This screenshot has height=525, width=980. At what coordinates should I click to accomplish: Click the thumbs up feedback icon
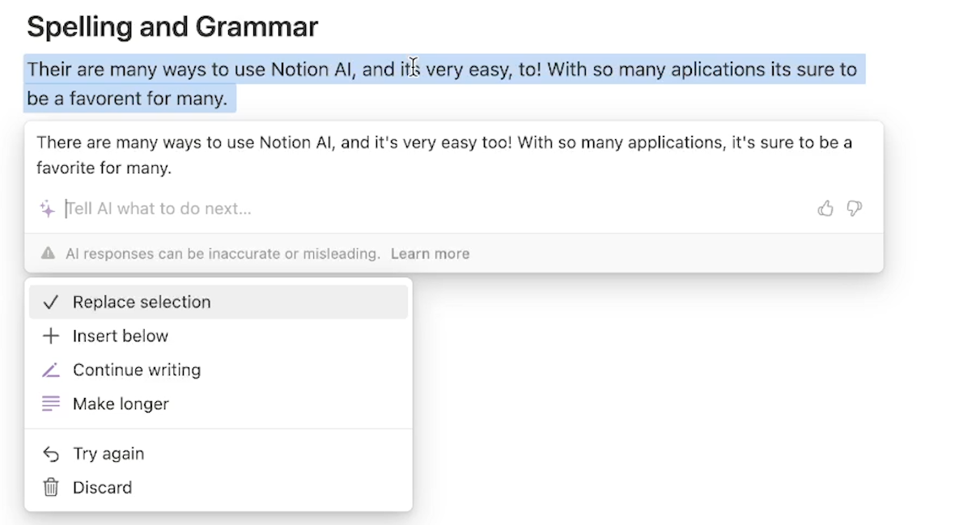click(x=825, y=209)
